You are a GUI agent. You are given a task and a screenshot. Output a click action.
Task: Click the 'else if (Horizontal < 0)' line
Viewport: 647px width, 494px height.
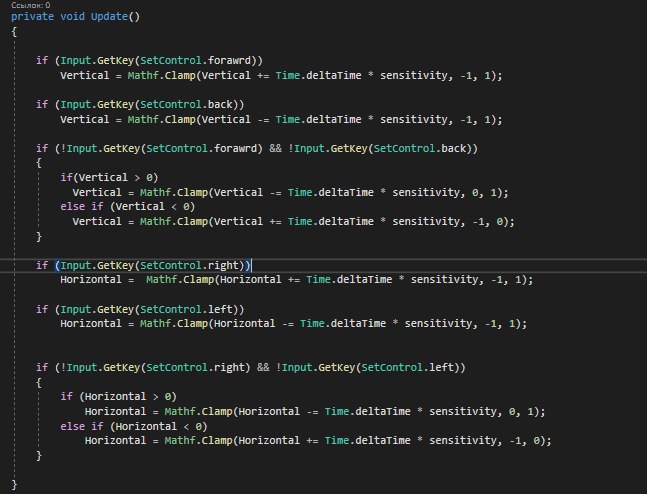(x=134, y=426)
